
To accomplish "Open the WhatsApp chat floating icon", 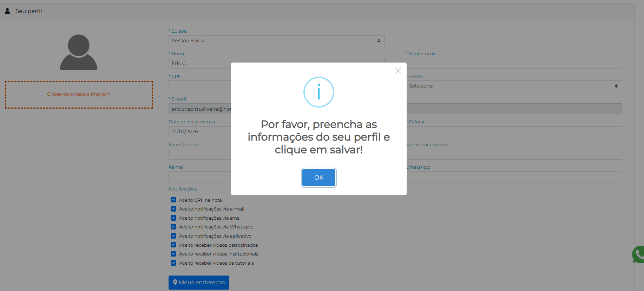I will (638, 254).
